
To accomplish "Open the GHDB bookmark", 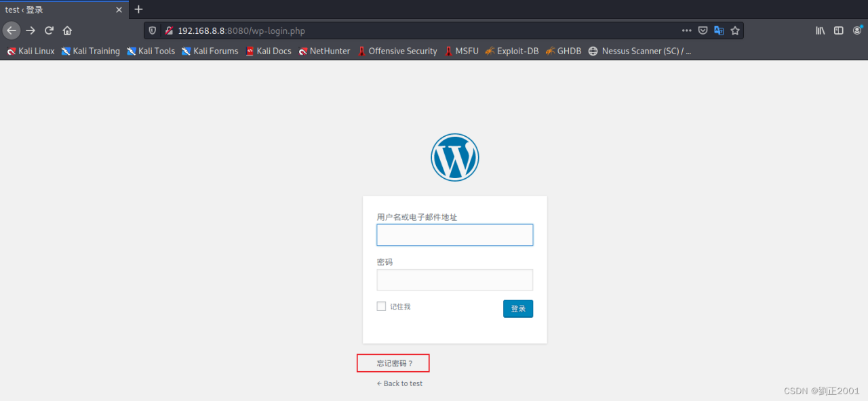I will click(x=563, y=51).
